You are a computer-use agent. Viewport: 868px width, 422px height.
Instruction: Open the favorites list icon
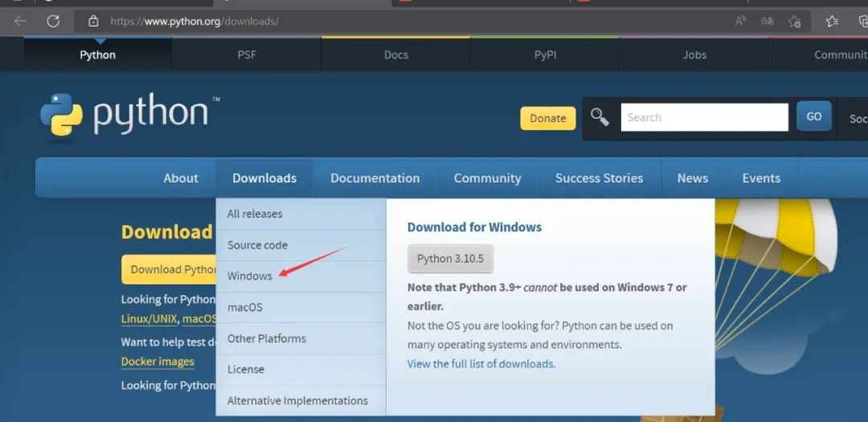(832, 21)
